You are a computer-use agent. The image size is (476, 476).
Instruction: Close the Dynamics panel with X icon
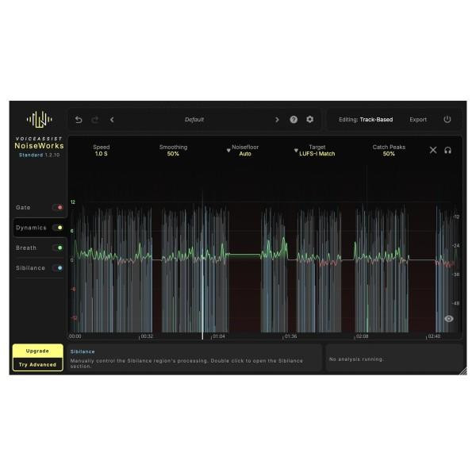point(433,150)
